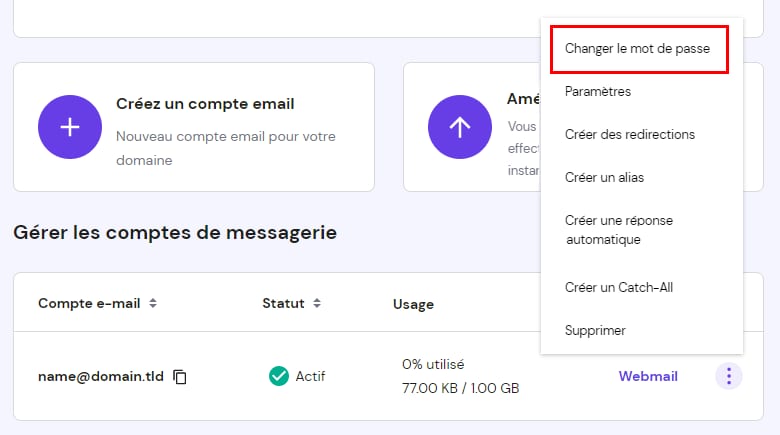780x435 pixels.
Task: Open the Webmail link
Action: click(x=648, y=377)
